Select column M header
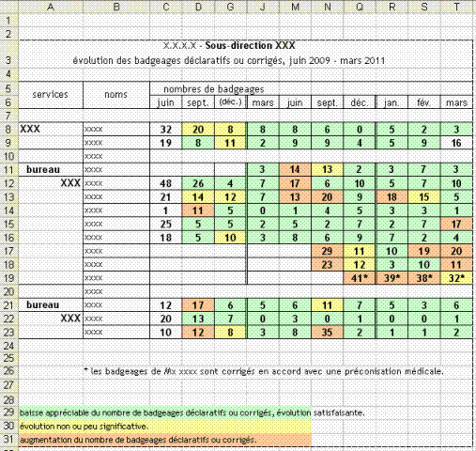The image size is (476, 451). point(295,7)
